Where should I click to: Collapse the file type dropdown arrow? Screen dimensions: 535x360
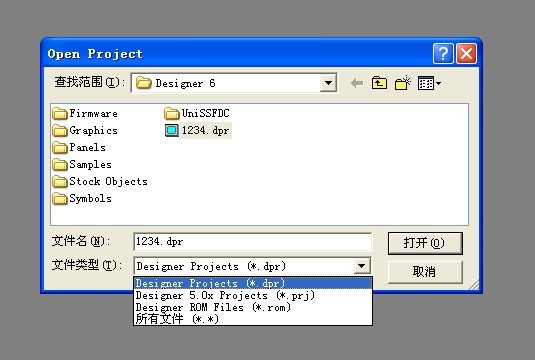tap(362, 266)
